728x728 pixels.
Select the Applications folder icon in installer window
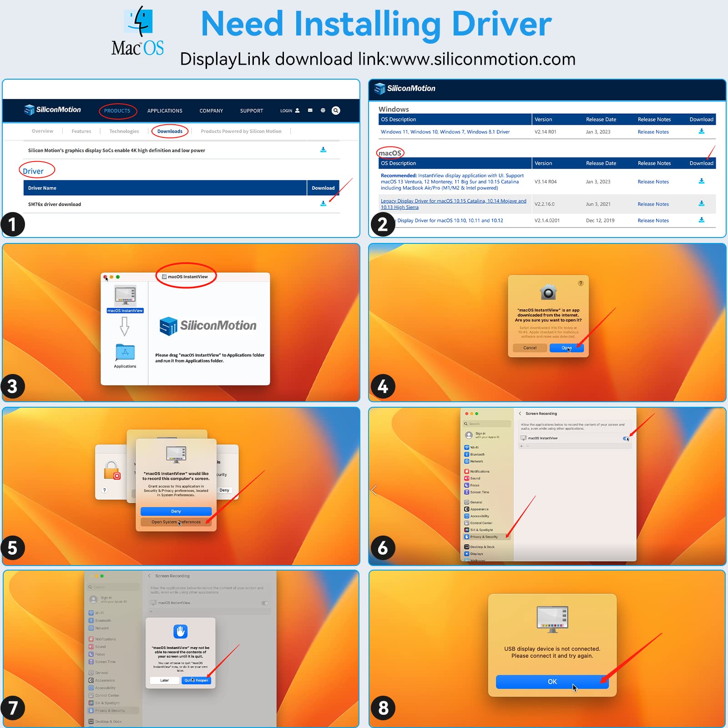coord(125,353)
